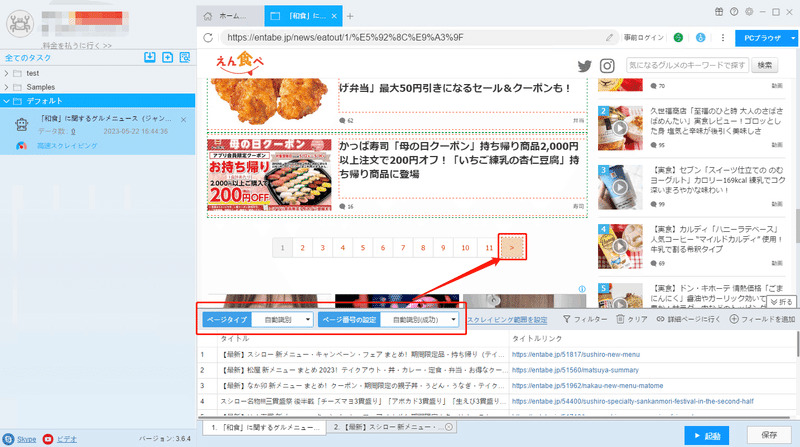Click スクレイピング範囲を設定 link
This screenshot has width=800, height=447.
click(x=507, y=320)
